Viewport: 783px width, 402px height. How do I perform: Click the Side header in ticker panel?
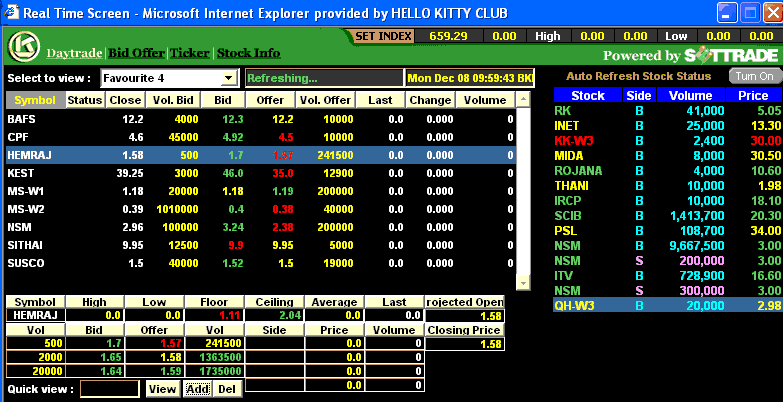click(639, 95)
